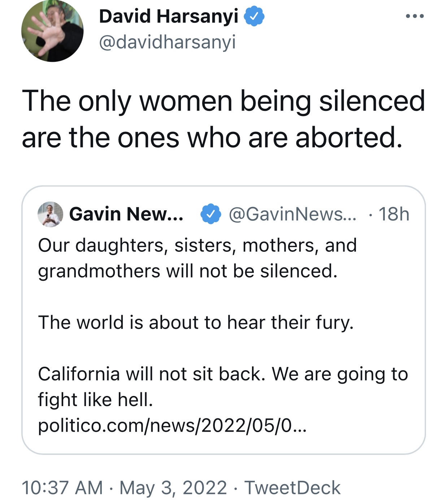Open the @GavinNews... handle
This screenshot has height=504, width=448.
click(292, 214)
